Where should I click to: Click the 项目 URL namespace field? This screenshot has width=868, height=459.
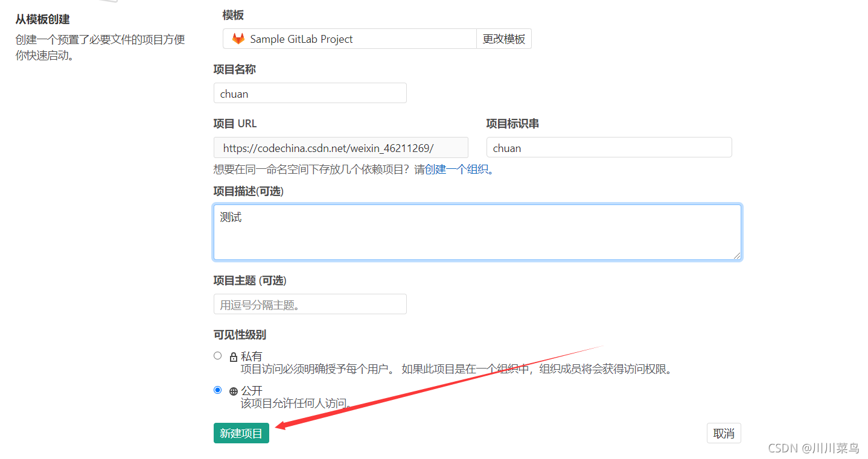340,148
